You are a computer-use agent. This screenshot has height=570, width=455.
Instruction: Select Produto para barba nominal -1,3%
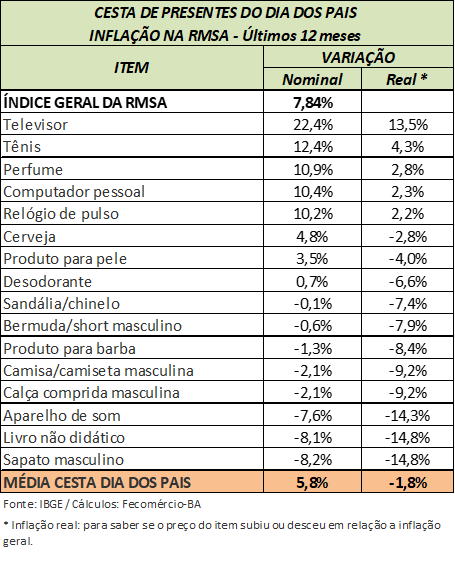click(x=313, y=348)
